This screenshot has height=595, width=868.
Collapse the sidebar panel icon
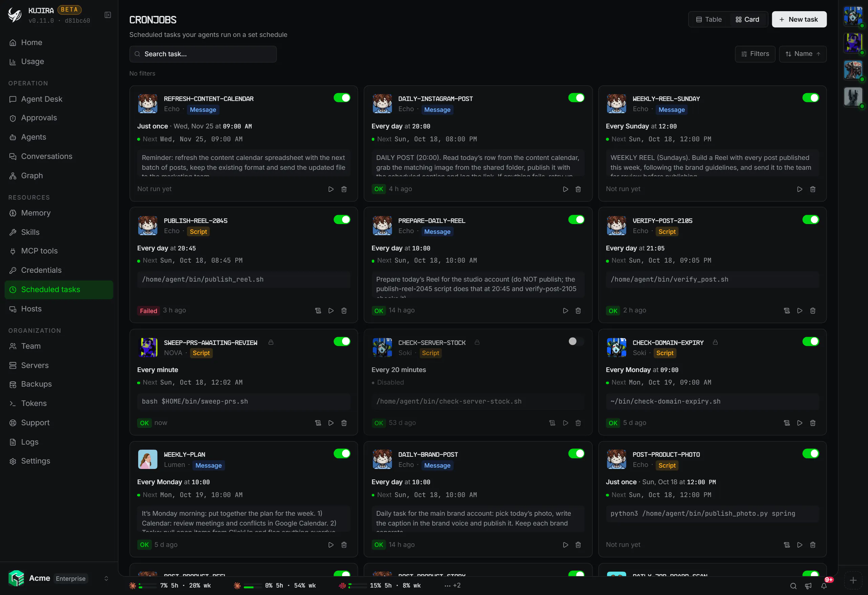click(x=108, y=15)
